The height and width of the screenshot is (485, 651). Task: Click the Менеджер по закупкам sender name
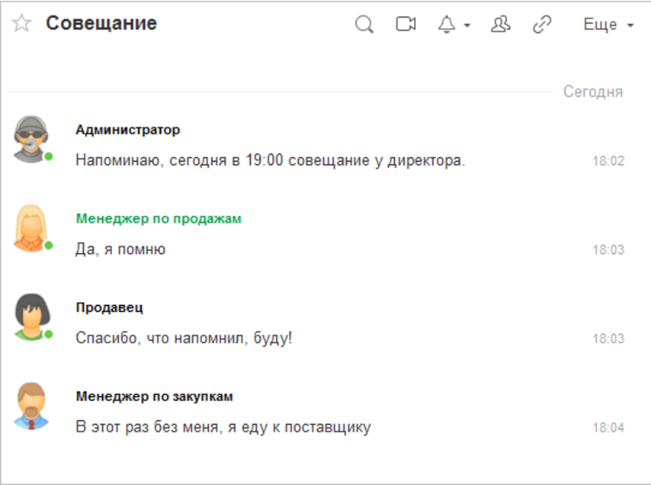click(x=155, y=396)
